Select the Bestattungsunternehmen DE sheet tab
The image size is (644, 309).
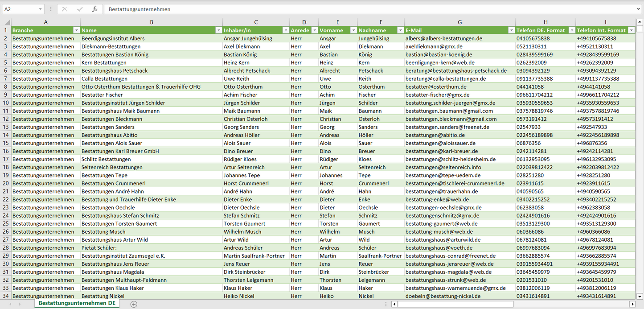click(77, 303)
